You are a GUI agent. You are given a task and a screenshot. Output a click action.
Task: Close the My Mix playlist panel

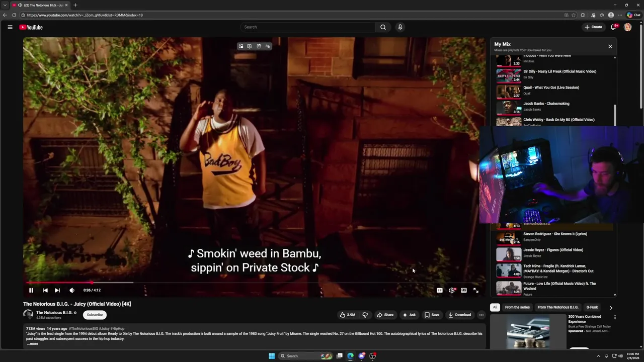click(x=610, y=46)
